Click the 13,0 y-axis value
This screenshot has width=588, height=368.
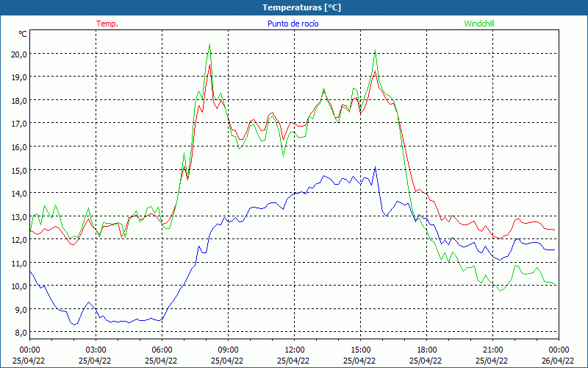click(x=20, y=216)
